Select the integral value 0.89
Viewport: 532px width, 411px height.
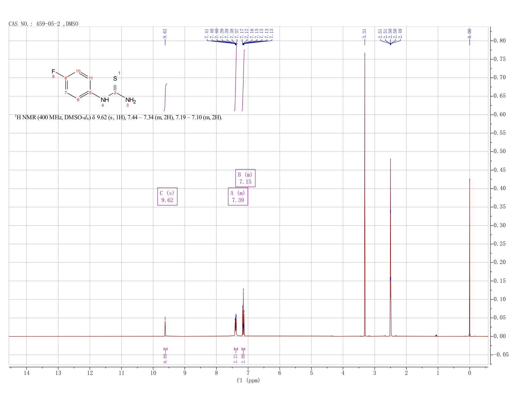(x=165, y=358)
